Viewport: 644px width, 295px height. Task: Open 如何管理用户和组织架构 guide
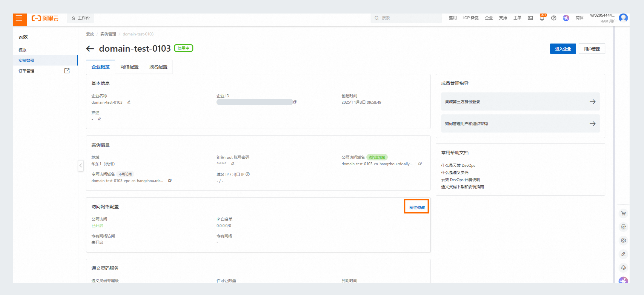[x=520, y=124]
